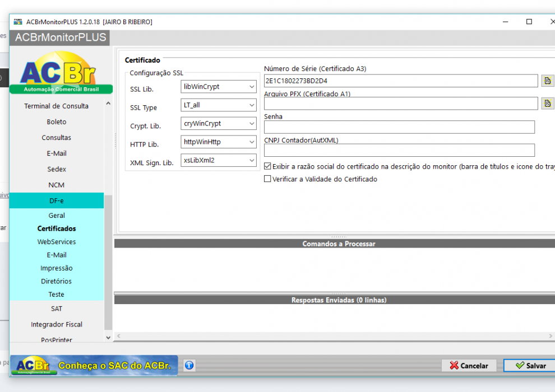The height and width of the screenshot is (392, 555).
Task: Go to Consultas in sidebar
Action: [x=56, y=138]
